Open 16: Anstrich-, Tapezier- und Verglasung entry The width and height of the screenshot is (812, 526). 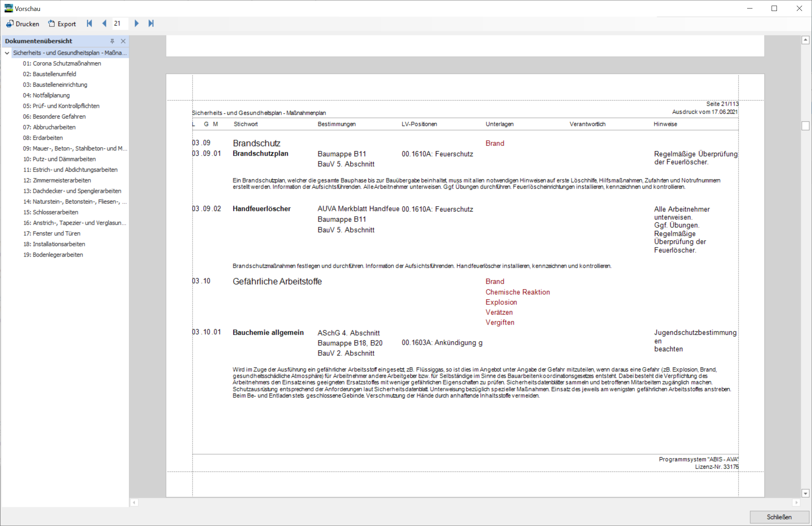point(74,223)
